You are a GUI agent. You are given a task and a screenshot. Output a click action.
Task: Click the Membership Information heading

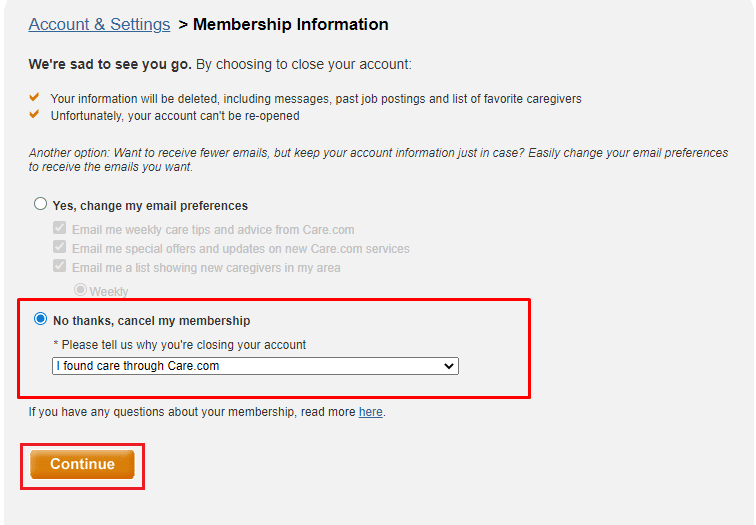coord(291,24)
